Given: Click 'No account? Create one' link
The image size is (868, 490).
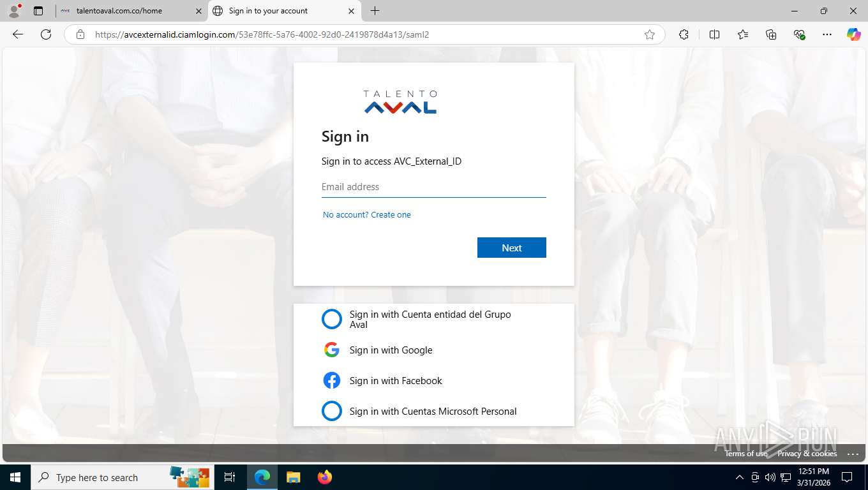Looking at the screenshot, I should (367, 214).
